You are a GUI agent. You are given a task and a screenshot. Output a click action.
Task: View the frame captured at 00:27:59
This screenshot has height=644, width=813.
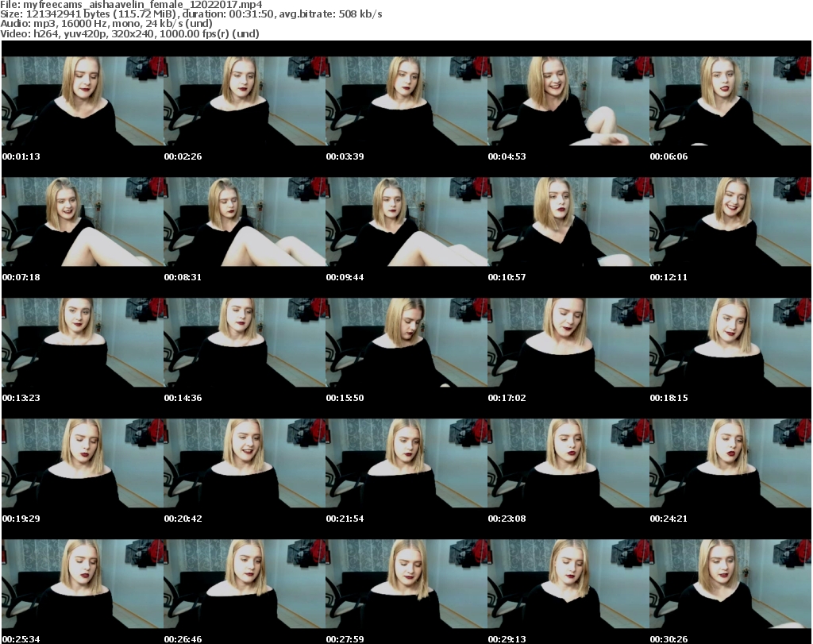406,584
